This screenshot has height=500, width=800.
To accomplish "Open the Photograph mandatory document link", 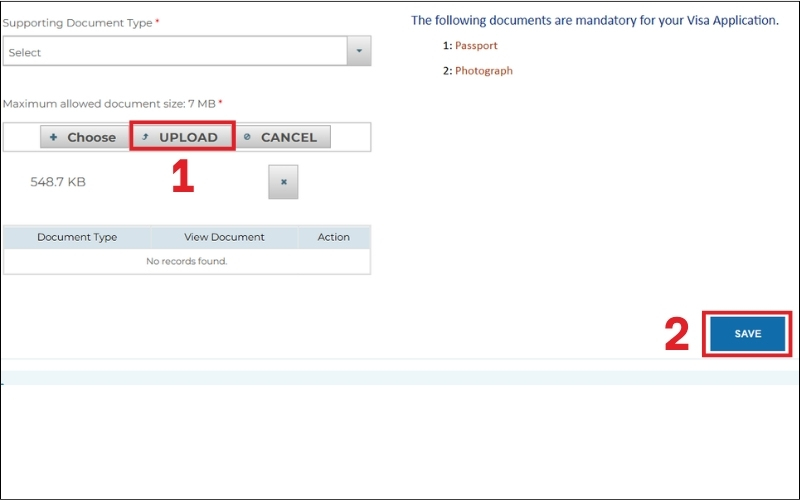I will click(x=483, y=71).
